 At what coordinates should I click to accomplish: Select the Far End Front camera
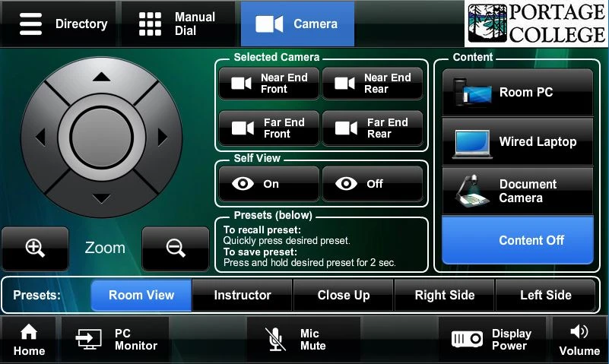(269, 128)
